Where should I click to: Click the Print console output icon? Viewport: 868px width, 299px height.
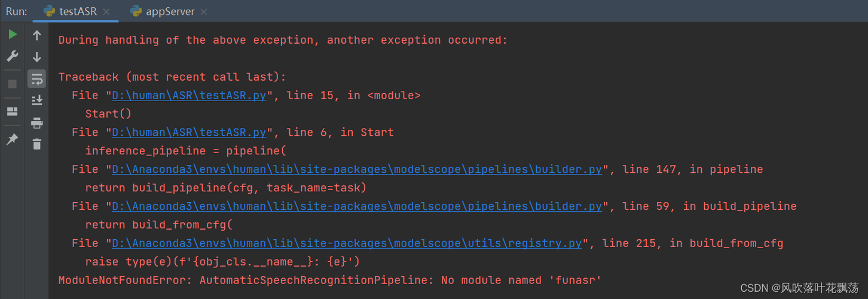click(36, 123)
